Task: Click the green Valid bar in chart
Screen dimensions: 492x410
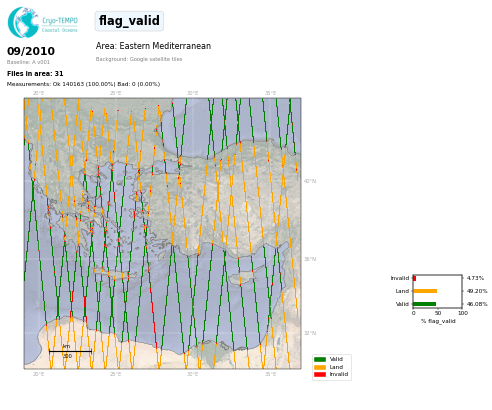Action: 424,304
